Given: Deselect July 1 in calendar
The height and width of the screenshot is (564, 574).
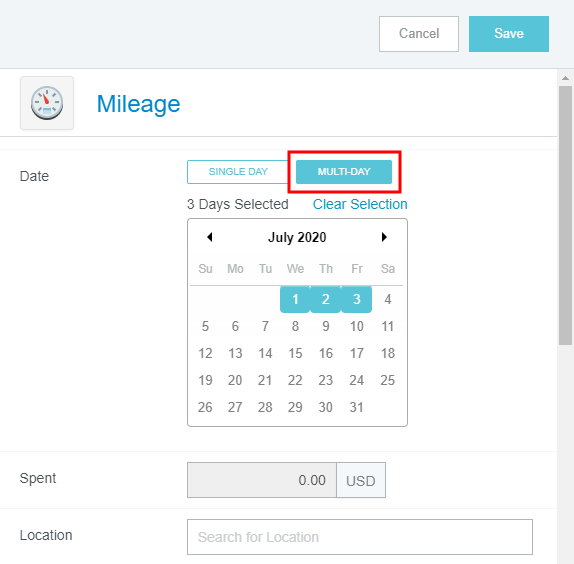Looking at the screenshot, I should (295, 299).
